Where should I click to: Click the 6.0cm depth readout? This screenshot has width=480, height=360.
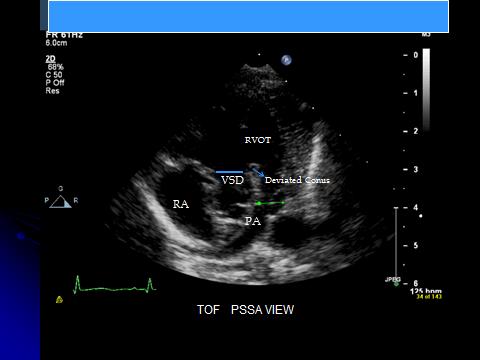click(56, 43)
